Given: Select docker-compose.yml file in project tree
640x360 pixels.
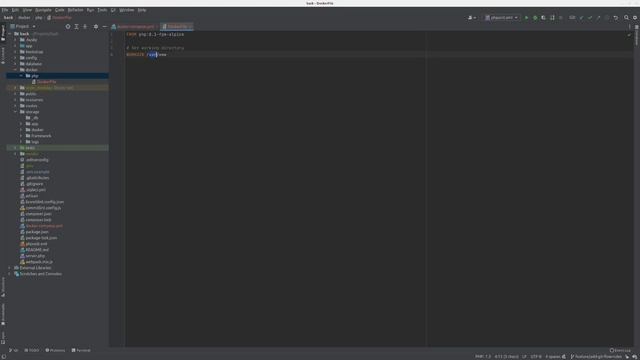Looking at the screenshot, I should point(44,226).
